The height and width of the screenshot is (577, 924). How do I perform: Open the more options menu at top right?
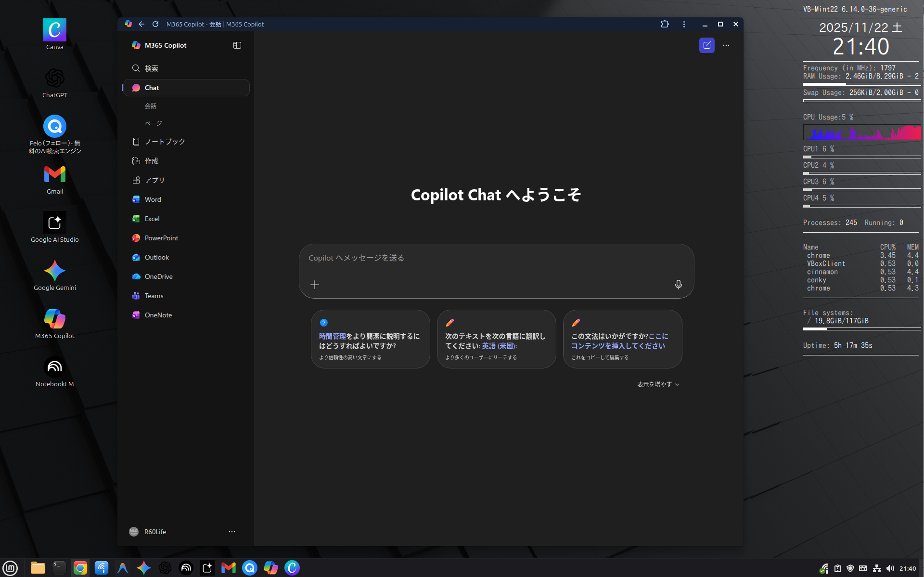pos(727,45)
